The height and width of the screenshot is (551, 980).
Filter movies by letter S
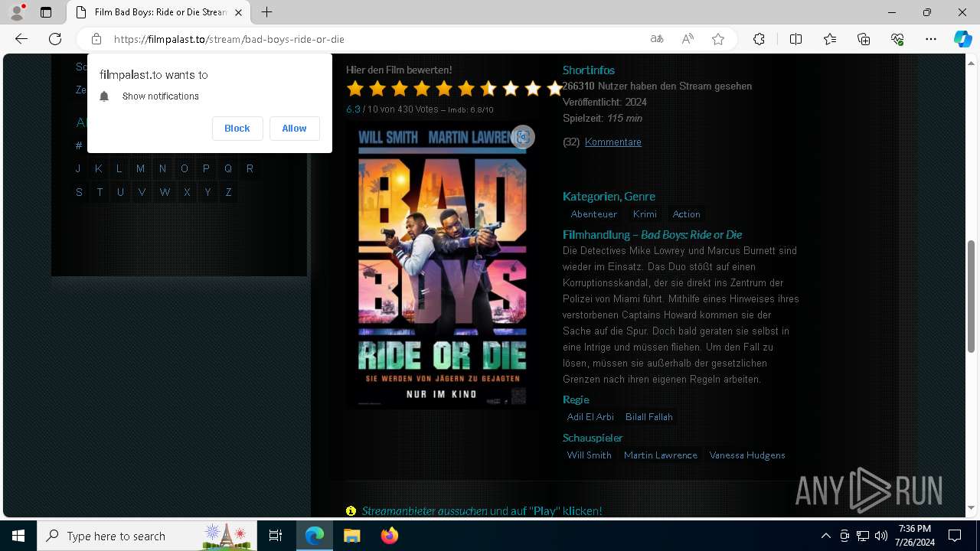coord(79,192)
